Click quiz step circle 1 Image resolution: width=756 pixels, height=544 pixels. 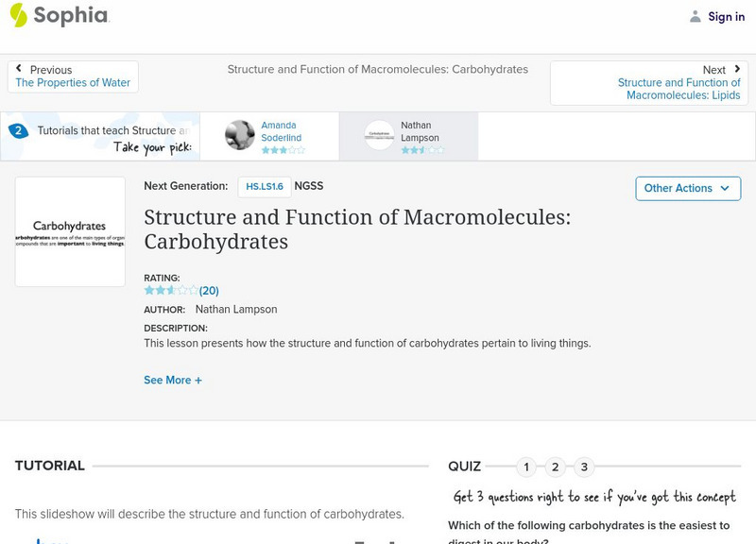526,466
